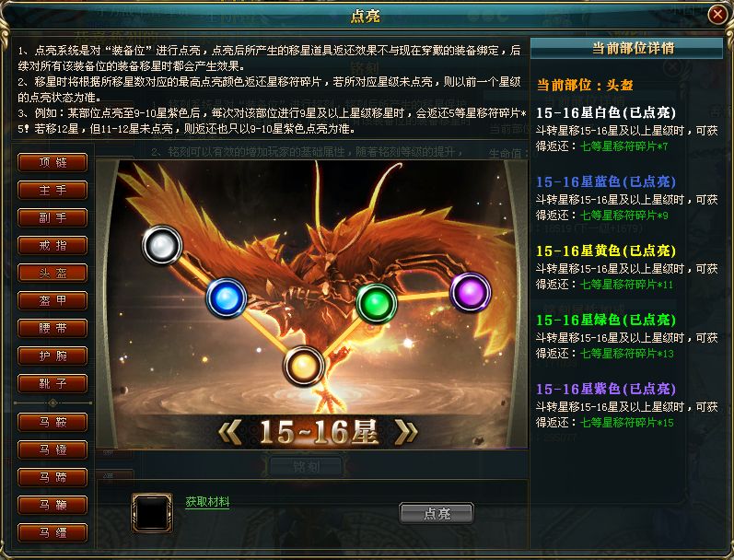Go to previous star level with left chevrons
The width and height of the screenshot is (734, 560).
coord(230,431)
